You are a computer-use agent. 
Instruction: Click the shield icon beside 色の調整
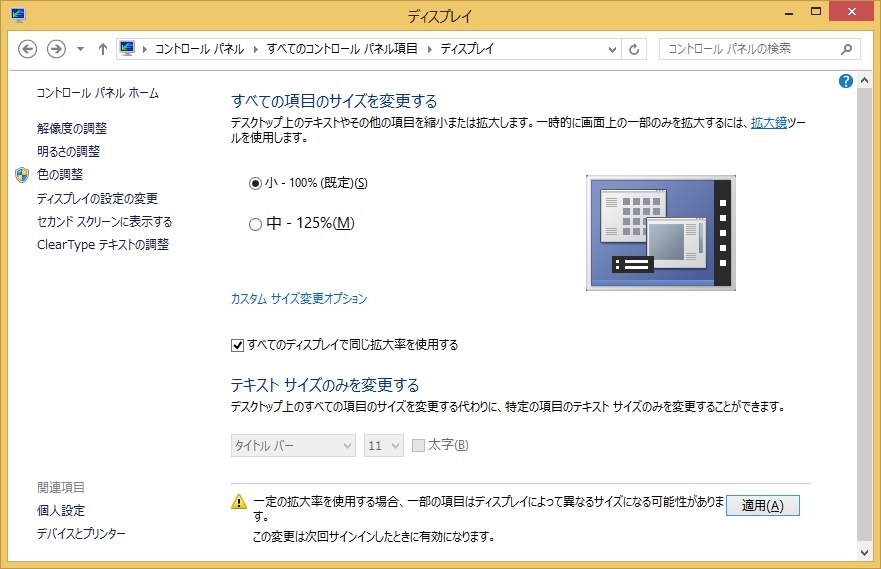[x=22, y=175]
